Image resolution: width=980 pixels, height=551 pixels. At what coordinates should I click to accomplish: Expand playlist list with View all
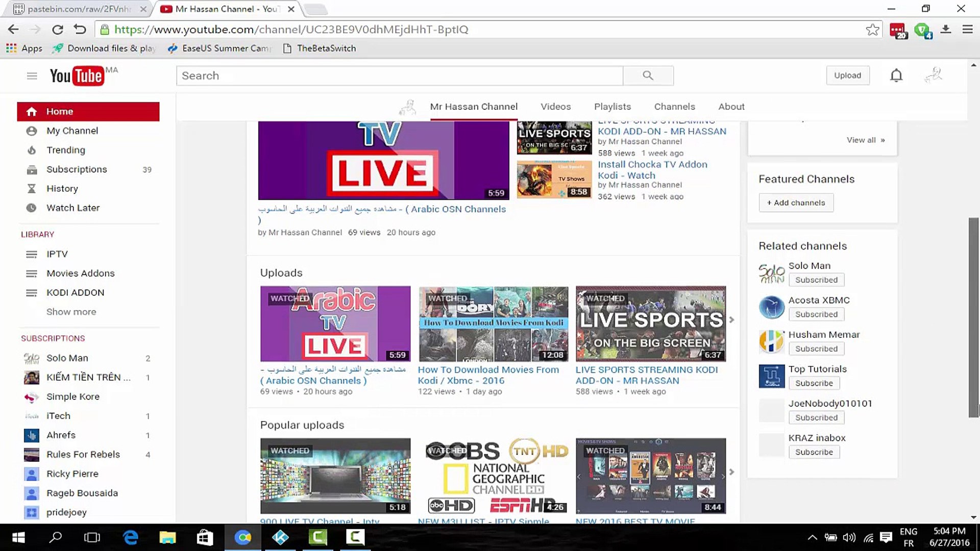[x=865, y=140]
